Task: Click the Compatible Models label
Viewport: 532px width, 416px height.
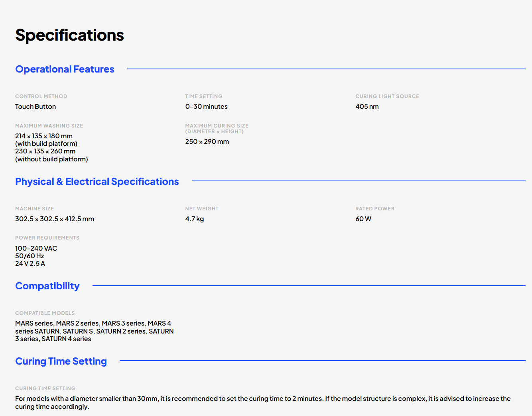Action: (x=45, y=313)
